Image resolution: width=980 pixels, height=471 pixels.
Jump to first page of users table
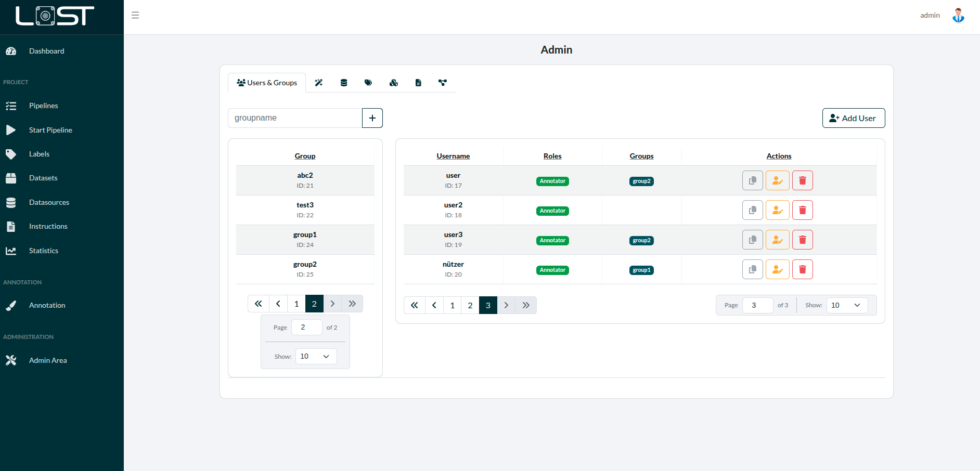[x=414, y=305]
